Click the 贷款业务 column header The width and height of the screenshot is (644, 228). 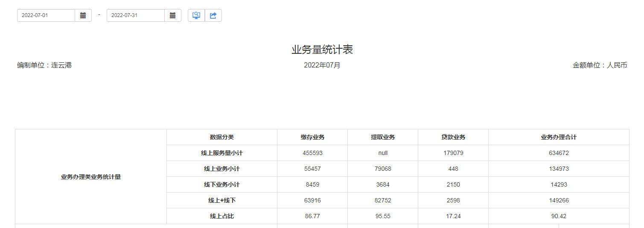[453, 137]
